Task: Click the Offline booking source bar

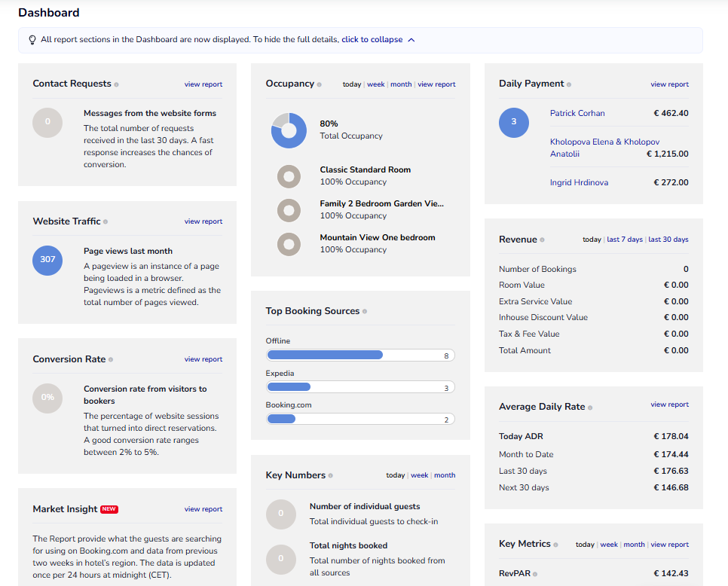Action: pyautogui.click(x=360, y=355)
